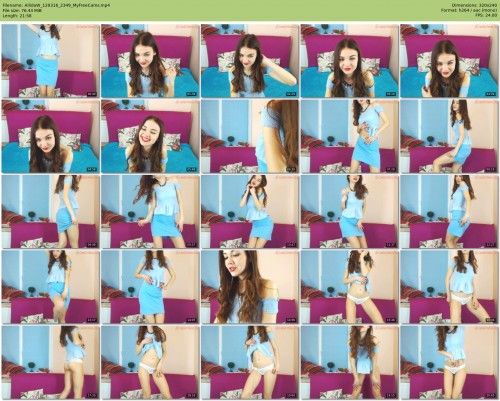Screen dimensions: 500x401
Task: Click the FPS text in header
Action: (485, 15)
